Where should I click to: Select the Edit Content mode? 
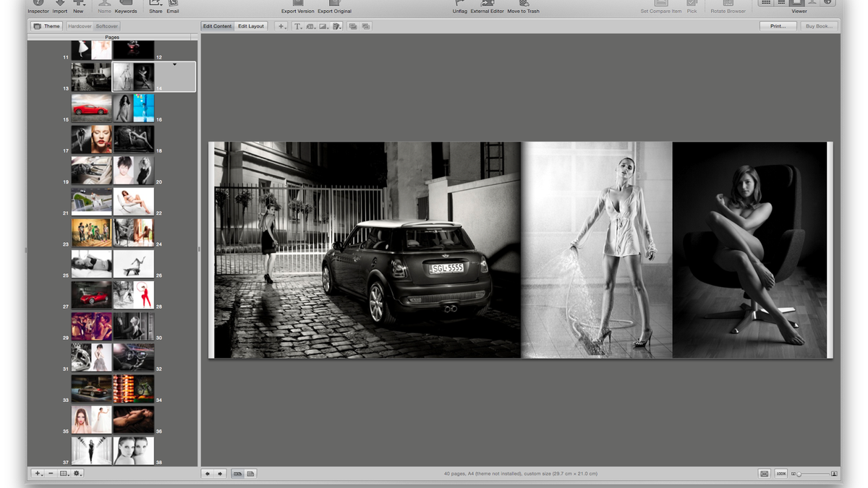click(217, 26)
